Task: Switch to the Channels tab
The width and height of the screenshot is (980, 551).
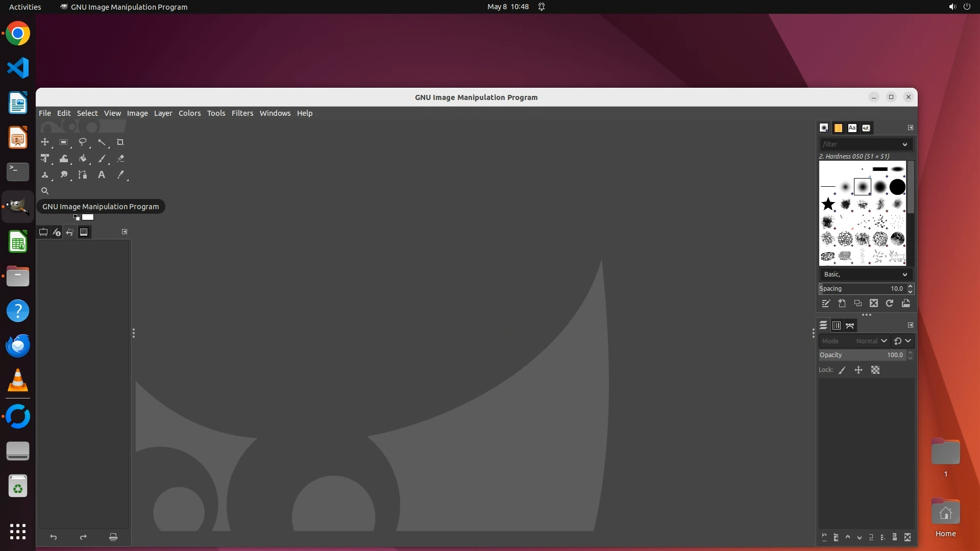Action: pos(836,325)
